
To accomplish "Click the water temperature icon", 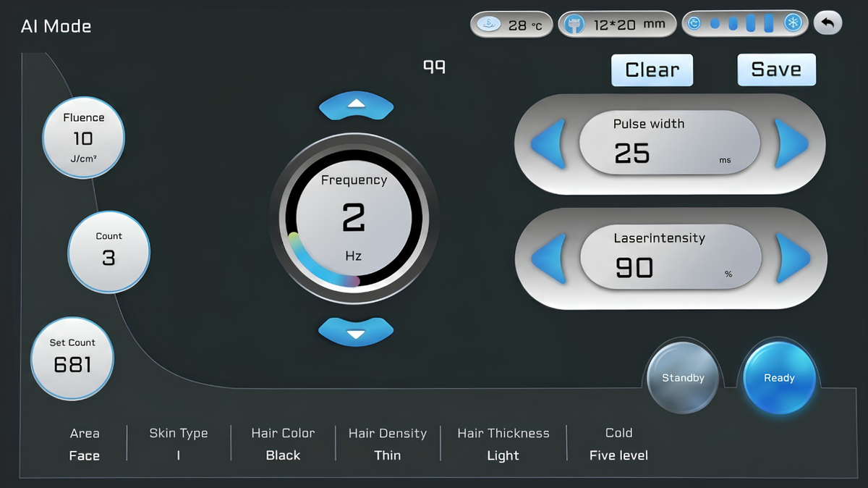I will click(x=490, y=24).
